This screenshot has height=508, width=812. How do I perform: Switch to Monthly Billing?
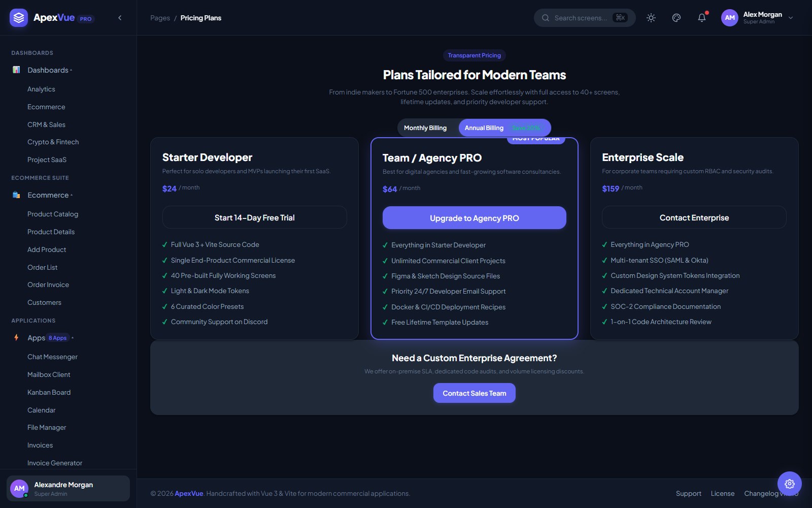pos(425,128)
